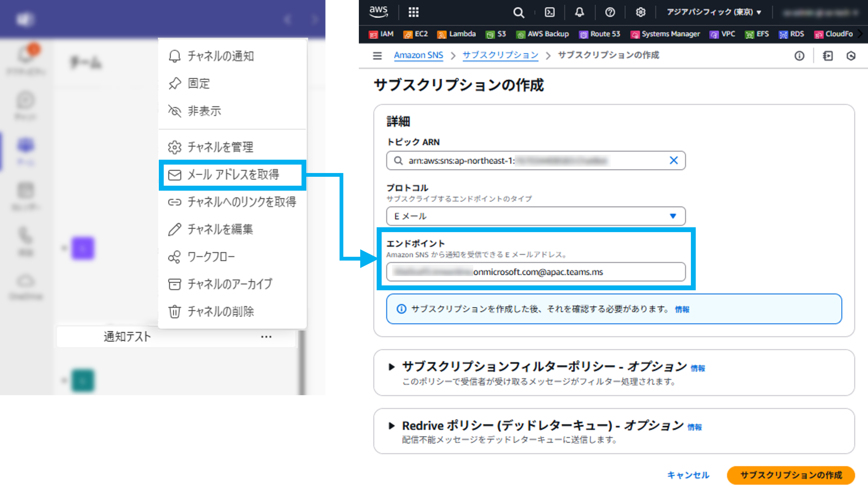This screenshot has height=496, width=868.
Task: Click the AWS search magnifier icon
Action: (x=518, y=12)
